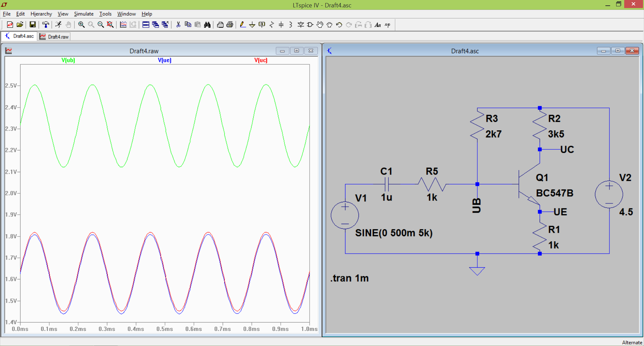The image size is (644, 346).
Task: Click the 3k5 value of R2
Action: tap(556, 134)
